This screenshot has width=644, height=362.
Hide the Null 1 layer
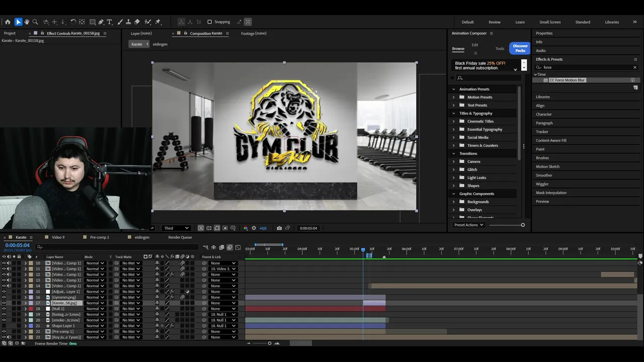pos(4,309)
